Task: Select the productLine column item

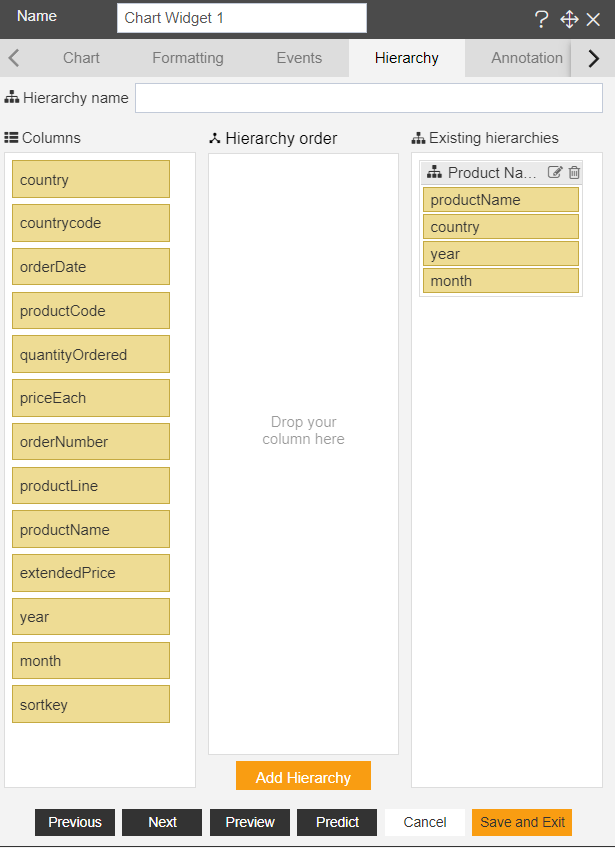Action: pyautogui.click(x=91, y=486)
